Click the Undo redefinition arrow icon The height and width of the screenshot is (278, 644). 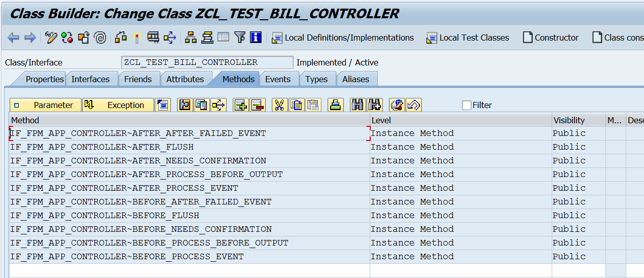(x=414, y=105)
